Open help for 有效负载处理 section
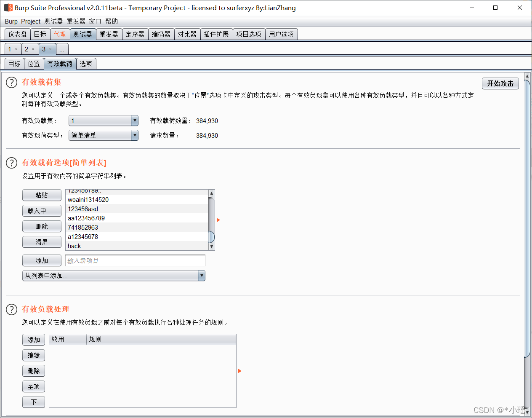 [x=11, y=309]
